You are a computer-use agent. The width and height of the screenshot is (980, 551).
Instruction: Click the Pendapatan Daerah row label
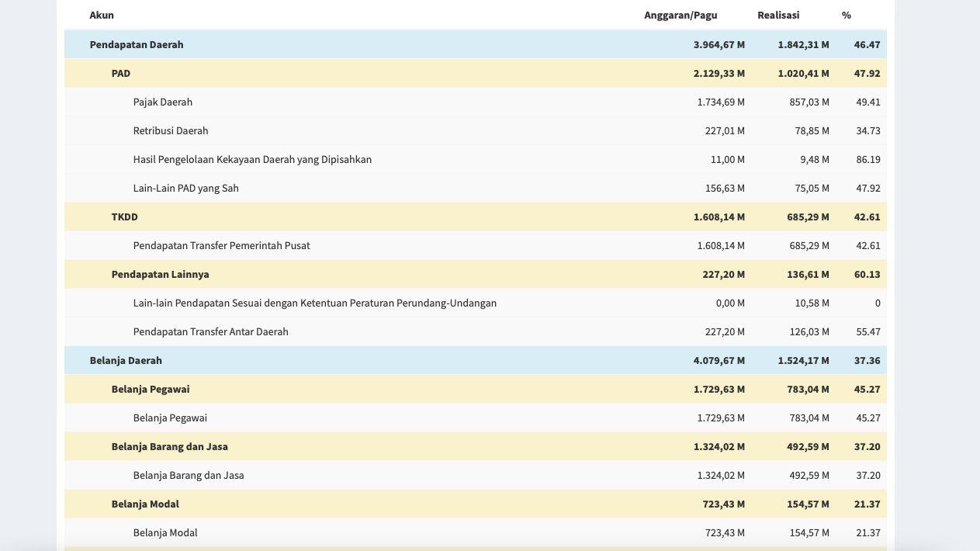pos(137,45)
